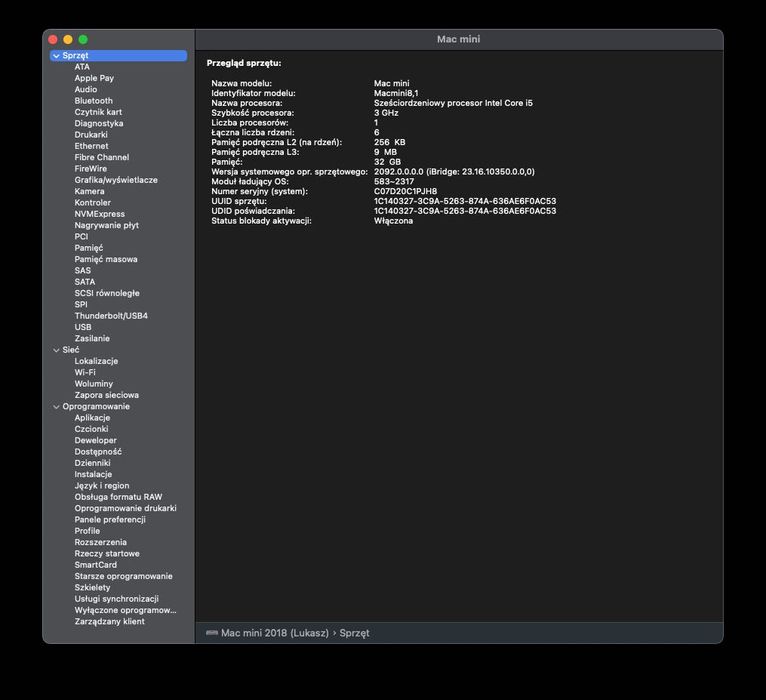
Task: Select Kontroler sidebar entry
Action: [x=92, y=203]
